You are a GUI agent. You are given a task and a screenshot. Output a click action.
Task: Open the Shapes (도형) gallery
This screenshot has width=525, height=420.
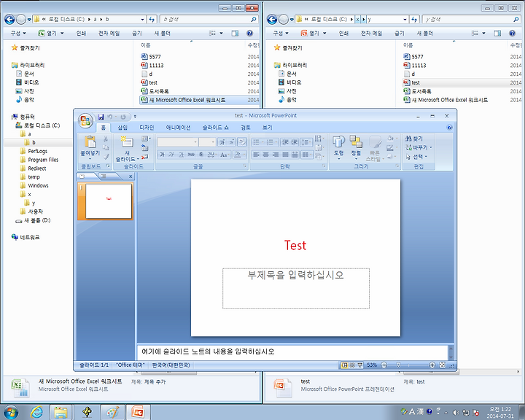point(338,147)
